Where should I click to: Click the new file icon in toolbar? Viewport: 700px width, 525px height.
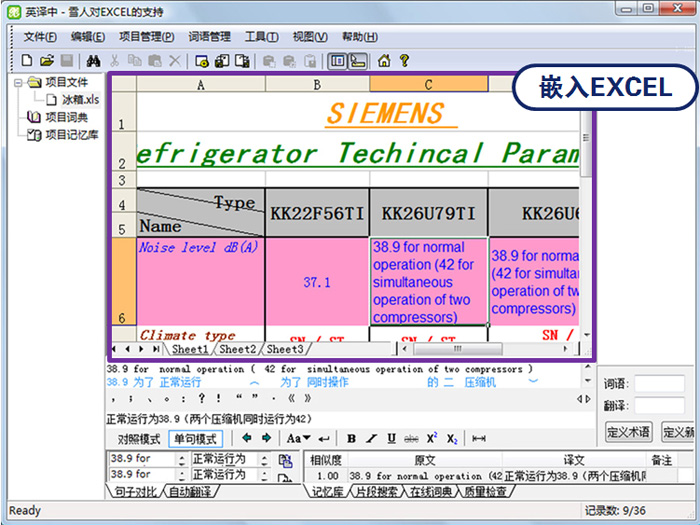click(27, 61)
